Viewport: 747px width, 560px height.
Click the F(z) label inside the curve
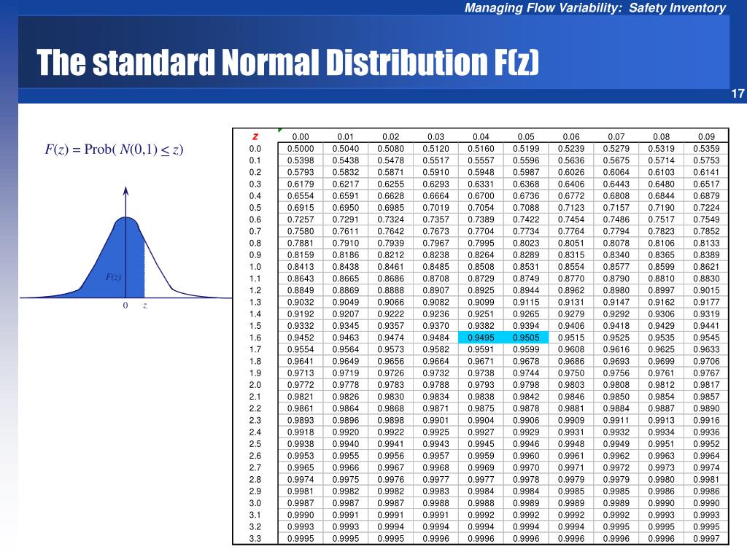[113, 276]
